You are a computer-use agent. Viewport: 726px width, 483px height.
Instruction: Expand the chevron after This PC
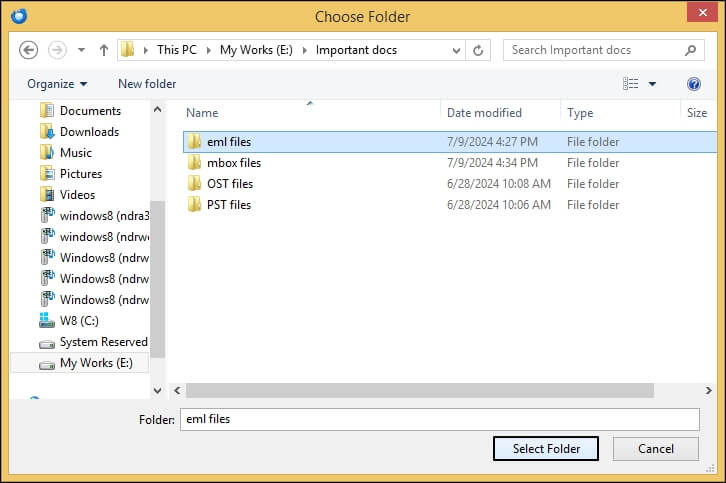(x=209, y=50)
